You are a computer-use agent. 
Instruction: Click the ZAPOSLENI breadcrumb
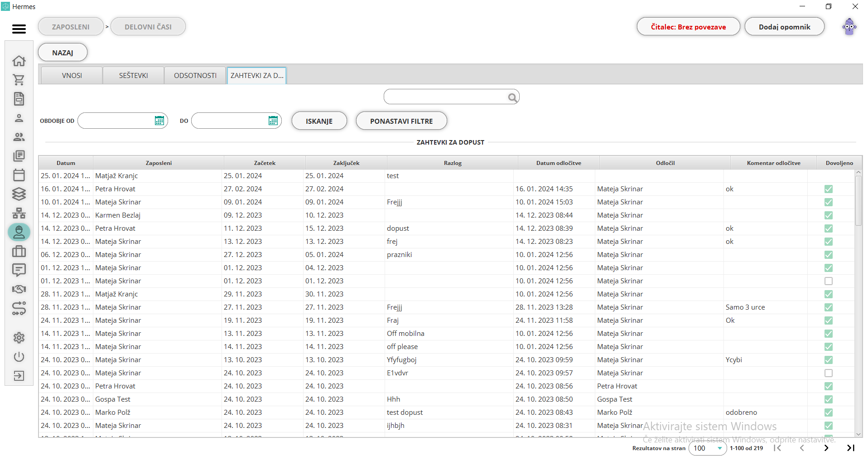tap(71, 27)
